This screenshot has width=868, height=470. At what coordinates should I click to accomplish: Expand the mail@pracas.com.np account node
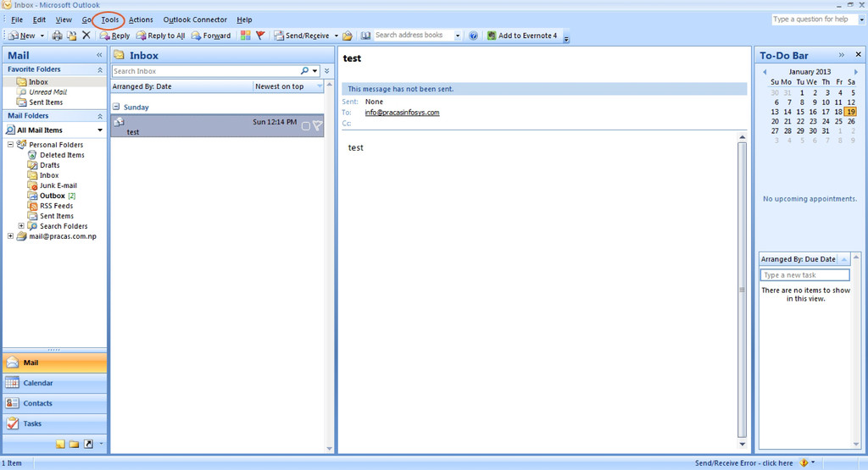[x=10, y=235]
